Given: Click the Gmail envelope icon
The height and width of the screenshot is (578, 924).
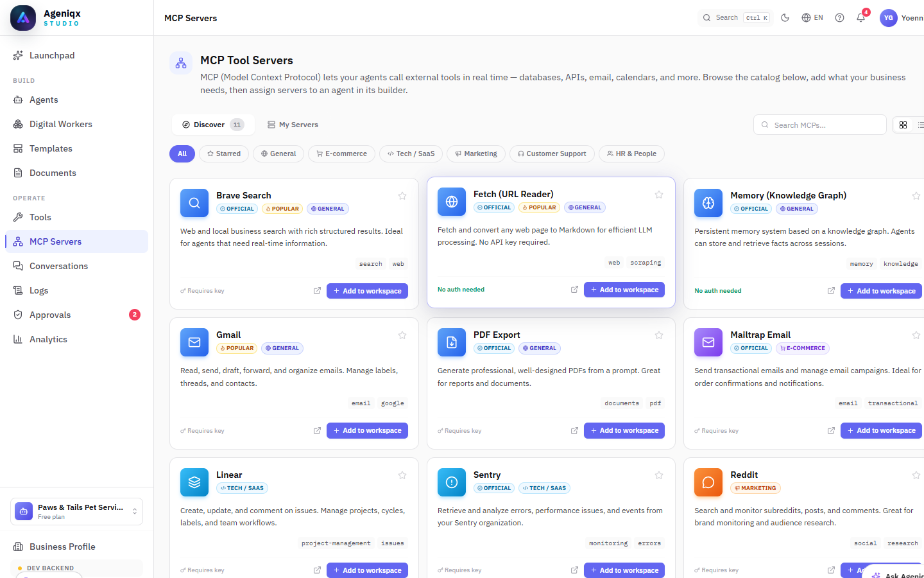Looking at the screenshot, I should pos(194,342).
